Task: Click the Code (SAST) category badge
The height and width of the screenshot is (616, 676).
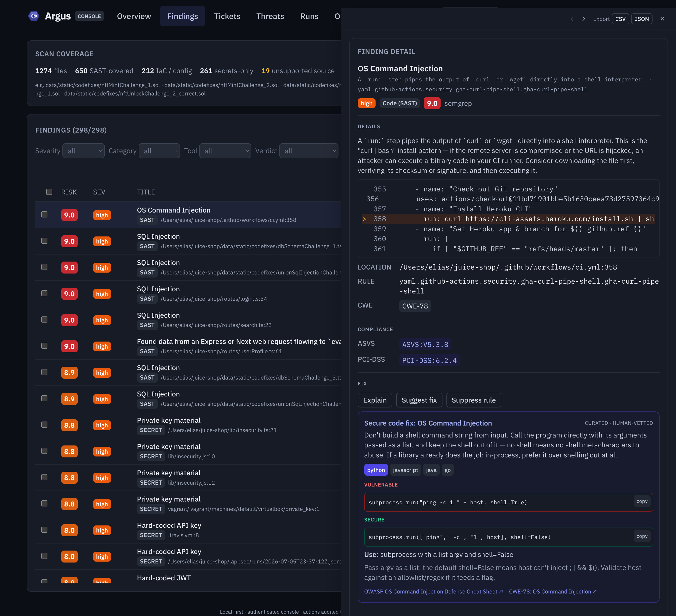Action: pyautogui.click(x=400, y=103)
